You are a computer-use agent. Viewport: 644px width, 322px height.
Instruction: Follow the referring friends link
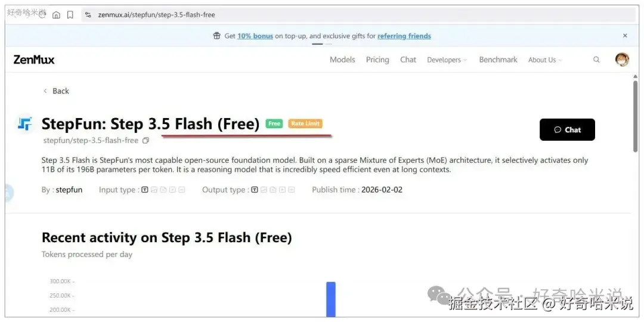point(404,36)
